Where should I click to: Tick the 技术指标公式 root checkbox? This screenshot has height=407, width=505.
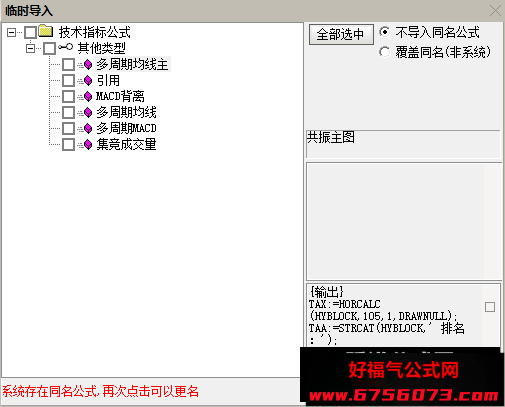click(30, 32)
